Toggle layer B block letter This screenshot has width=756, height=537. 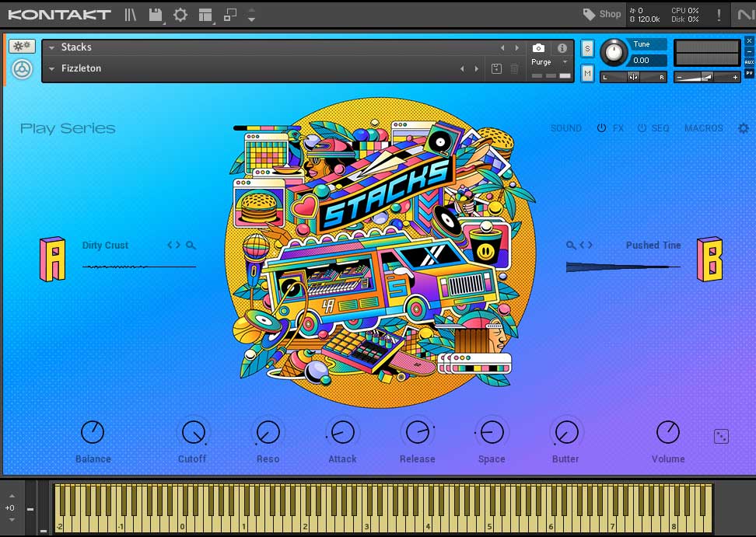[x=709, y=259]
